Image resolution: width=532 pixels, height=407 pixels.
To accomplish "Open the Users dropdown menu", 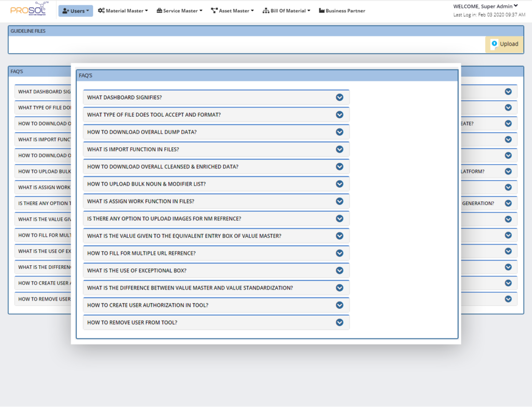I will (x=75, y=11).
